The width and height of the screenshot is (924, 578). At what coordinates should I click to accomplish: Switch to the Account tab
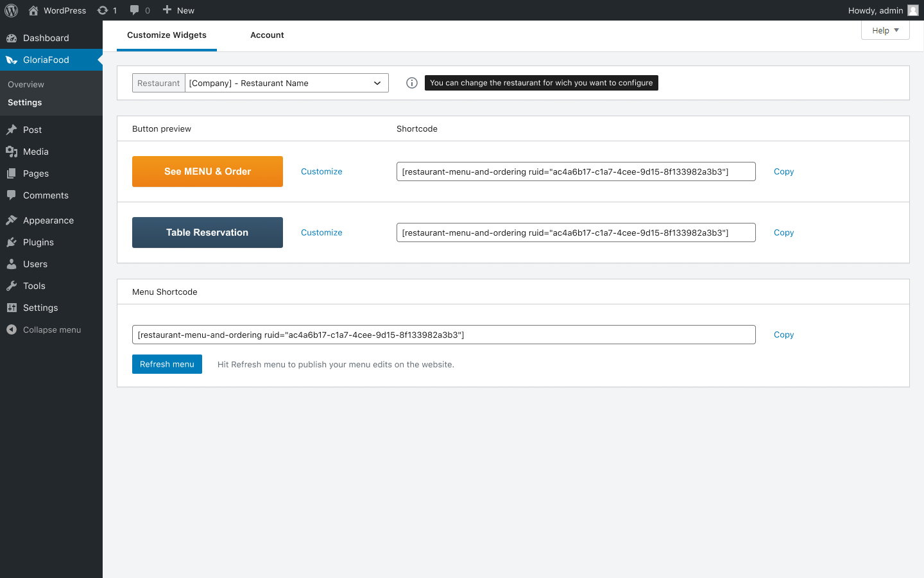coord(267,35)
